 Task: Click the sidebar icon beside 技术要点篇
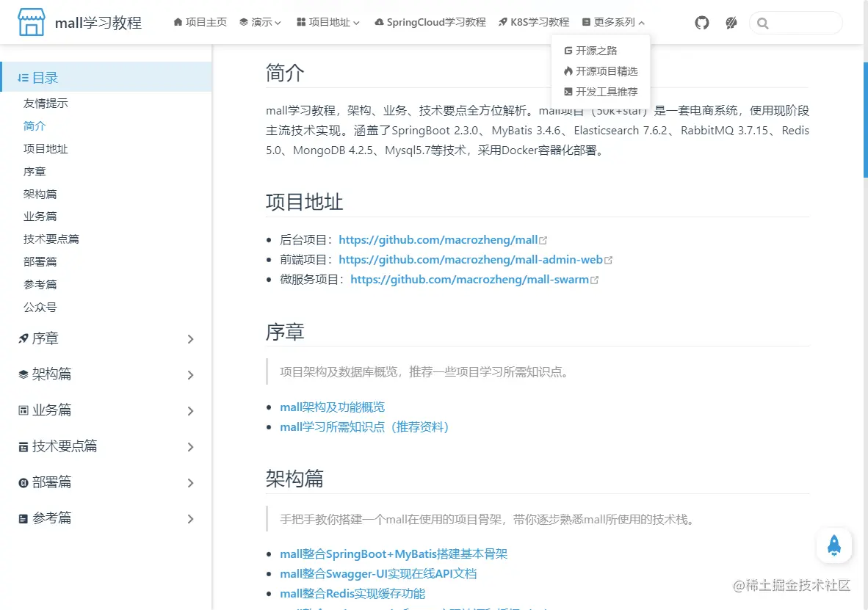(23, 447)
